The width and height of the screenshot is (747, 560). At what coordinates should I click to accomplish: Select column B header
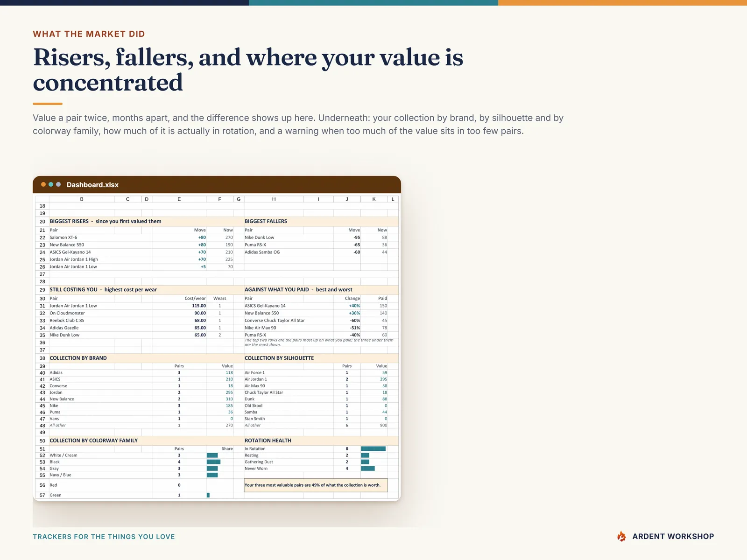pos(82,199)
